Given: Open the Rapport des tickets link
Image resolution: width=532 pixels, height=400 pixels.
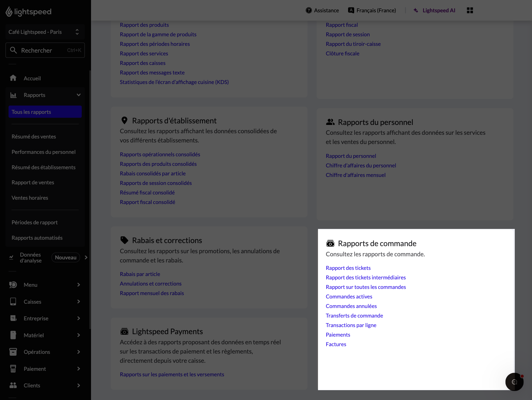Looking at the screenshot, I should pos(348,268).
